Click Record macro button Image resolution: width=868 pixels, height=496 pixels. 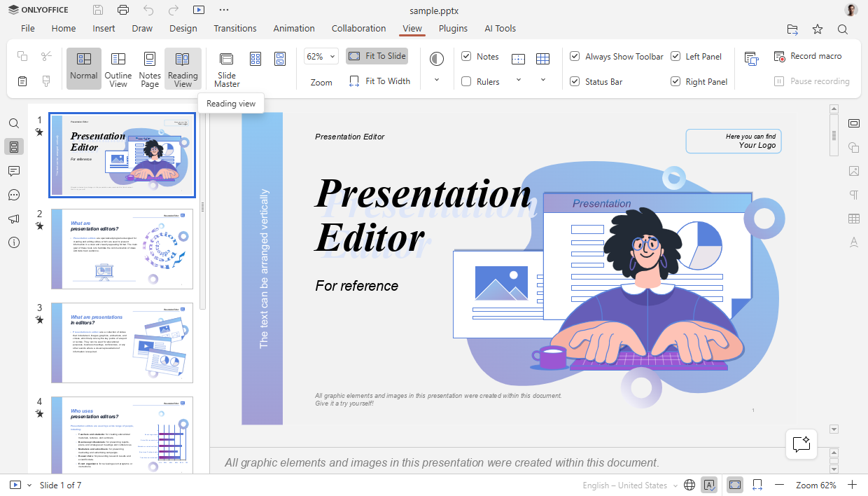(808, 56)
